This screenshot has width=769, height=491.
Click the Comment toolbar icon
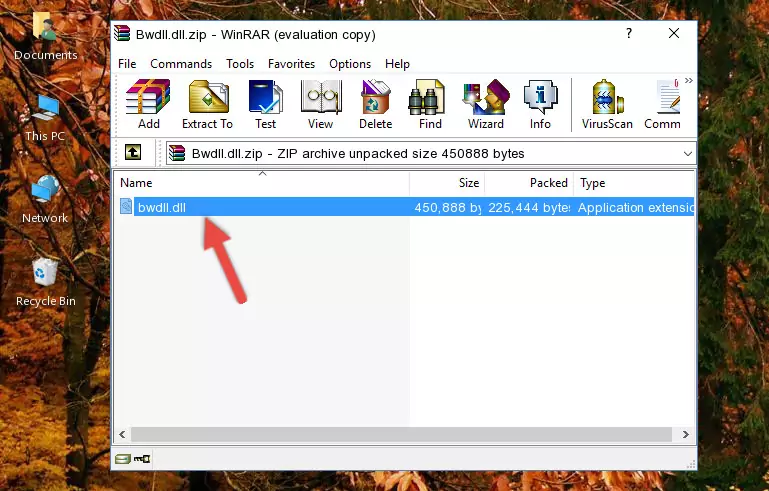coord(663,104)
